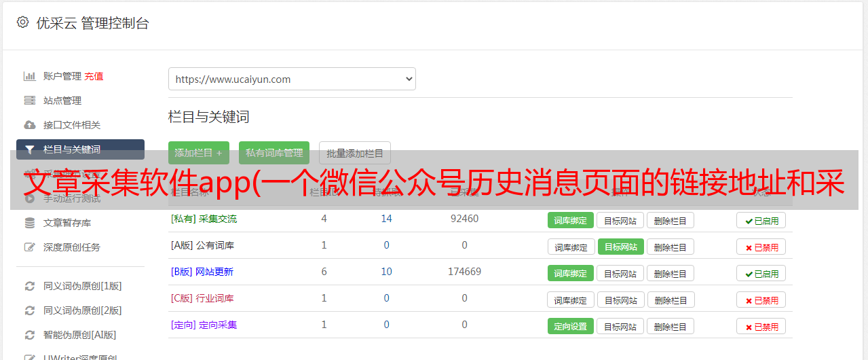The image size is (868, 360).
Task: Click 定向设置 in the 定向采集 row
Action: point(571,326)
